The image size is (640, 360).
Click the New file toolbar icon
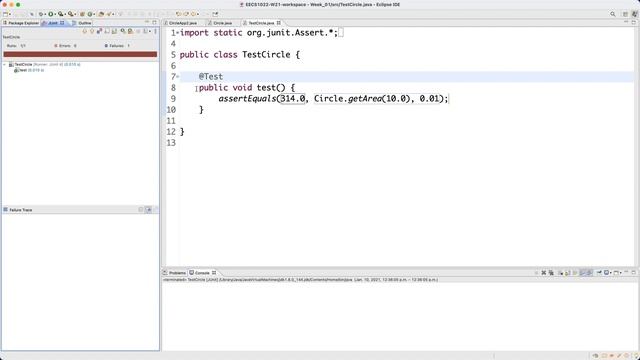click(x=5, y=14)
